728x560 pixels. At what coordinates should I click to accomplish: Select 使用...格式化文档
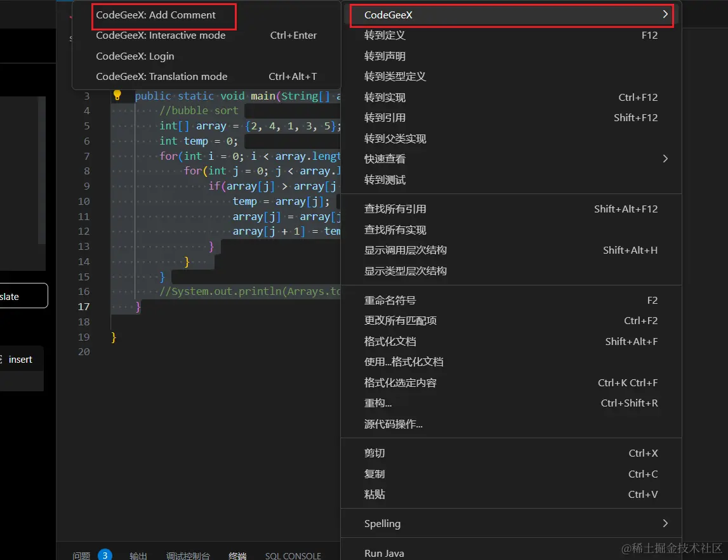511,362
